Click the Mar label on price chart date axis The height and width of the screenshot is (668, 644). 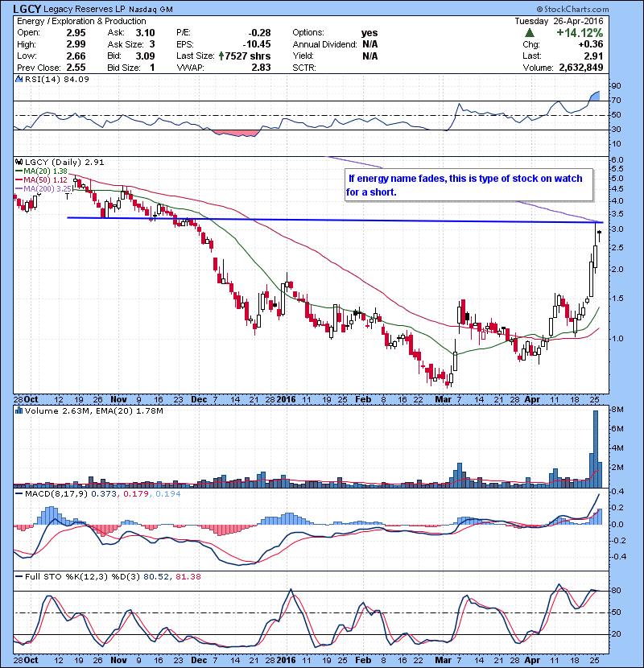(x=443, y=400)
